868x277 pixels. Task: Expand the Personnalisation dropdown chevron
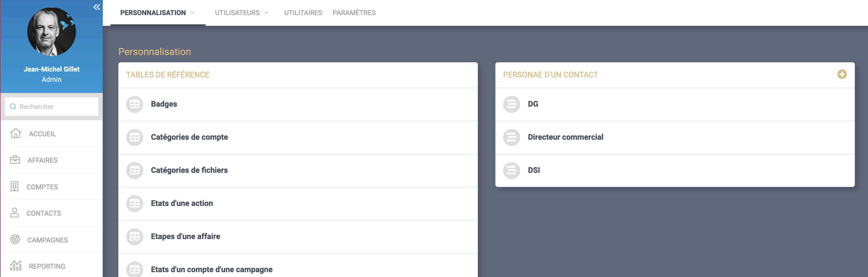[x=193, y=13]
